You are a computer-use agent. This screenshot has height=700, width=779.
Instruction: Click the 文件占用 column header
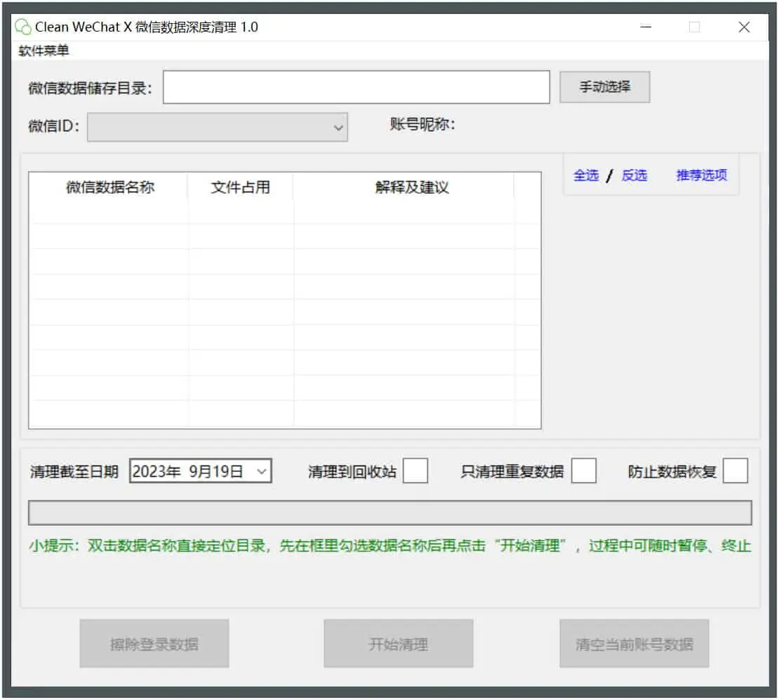pos(240,187)
